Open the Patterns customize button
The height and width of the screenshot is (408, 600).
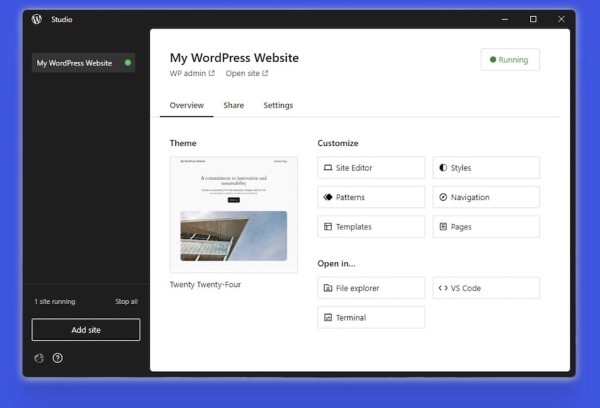click(x=371, y=198)
